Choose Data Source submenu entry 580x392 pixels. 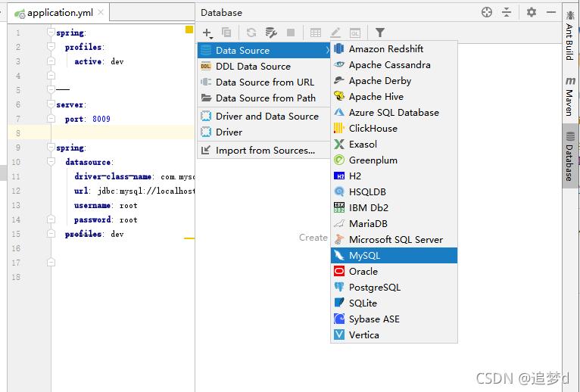click(x=263, y=50)
